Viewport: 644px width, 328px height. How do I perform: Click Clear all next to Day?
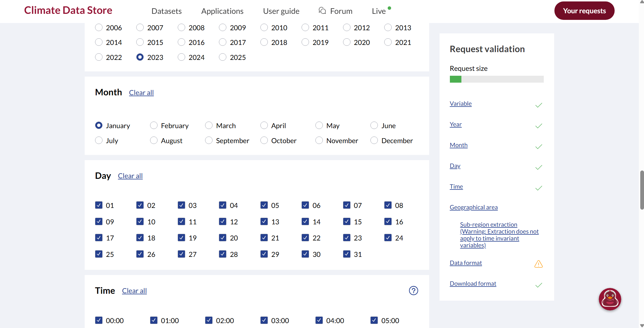click(x=130, y=176)
